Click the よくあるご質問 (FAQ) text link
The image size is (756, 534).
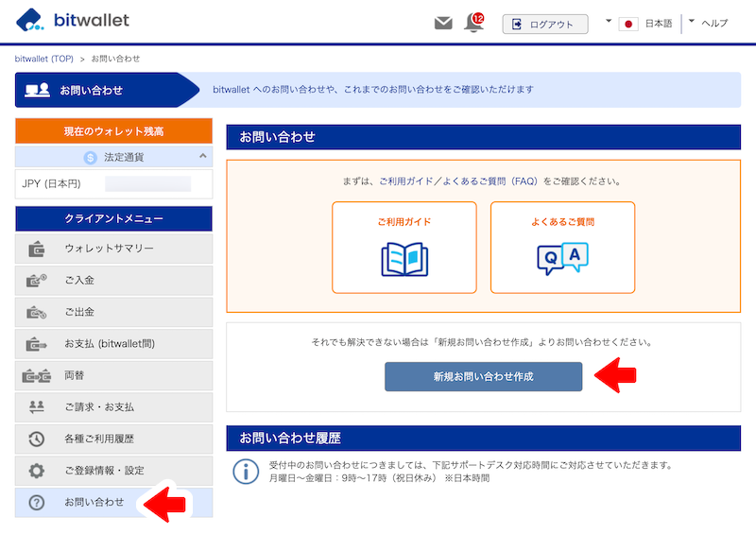click(490, 181)
